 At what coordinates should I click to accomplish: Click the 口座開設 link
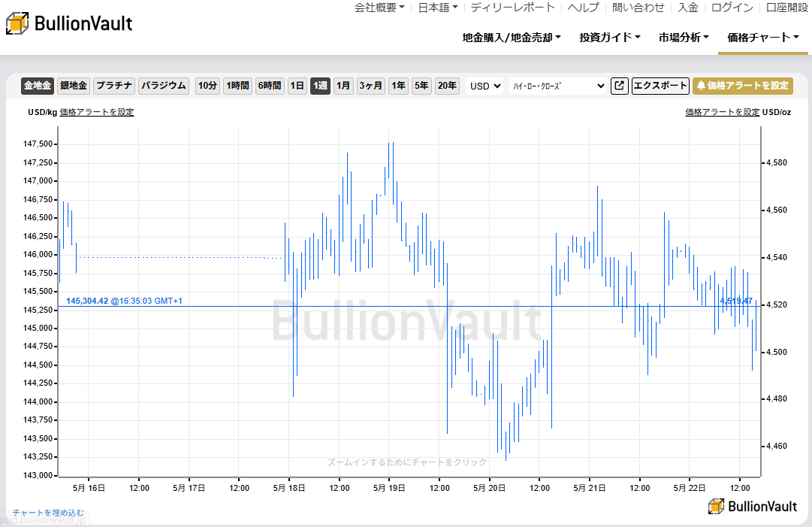click(x=787, y=8)
